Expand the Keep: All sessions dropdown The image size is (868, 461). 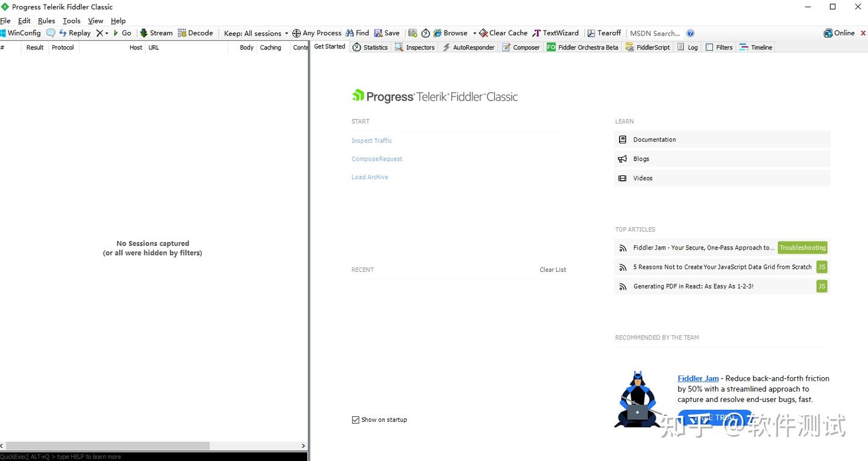click(x=256, y=33)
